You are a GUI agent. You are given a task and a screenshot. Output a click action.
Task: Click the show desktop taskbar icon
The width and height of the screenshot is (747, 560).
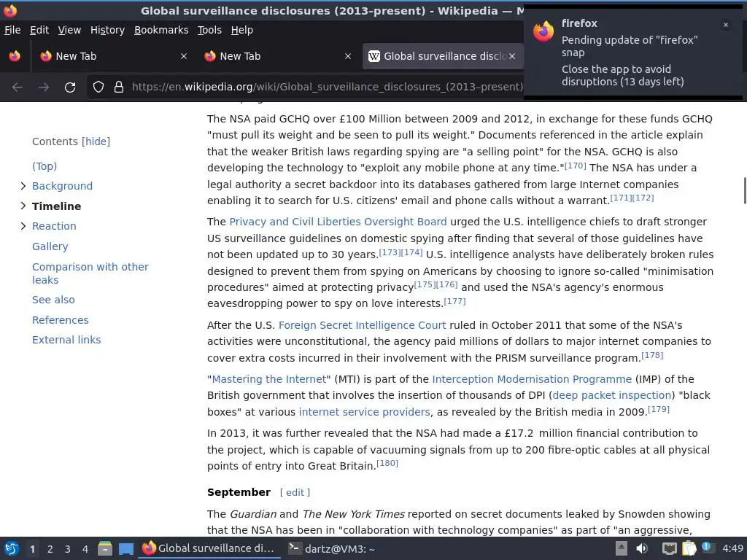point(125,549)
